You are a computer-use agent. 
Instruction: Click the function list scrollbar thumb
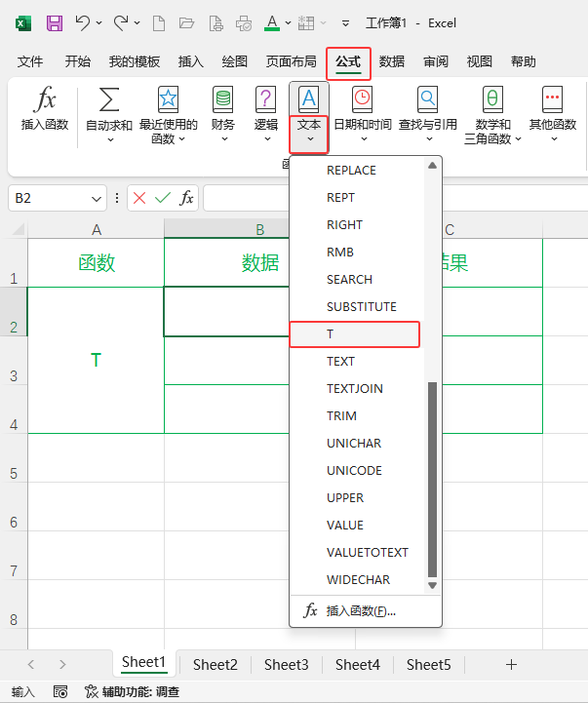(x=432, y=480)
